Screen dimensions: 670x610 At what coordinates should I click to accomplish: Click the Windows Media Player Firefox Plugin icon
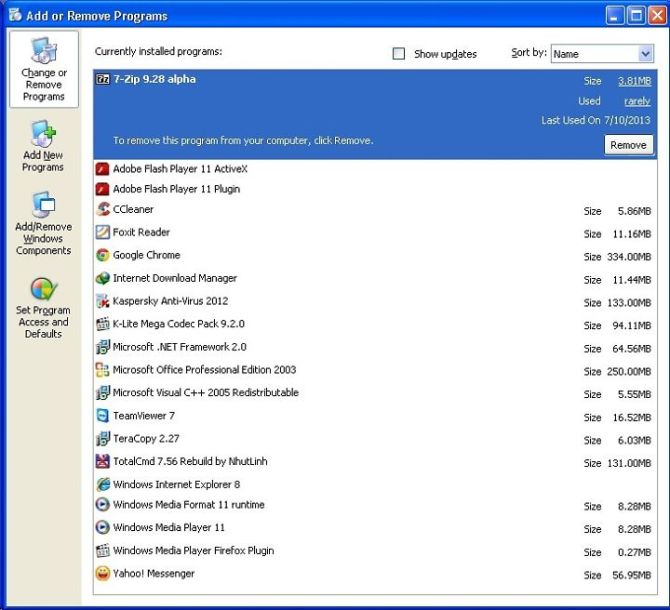click(103, 551)
